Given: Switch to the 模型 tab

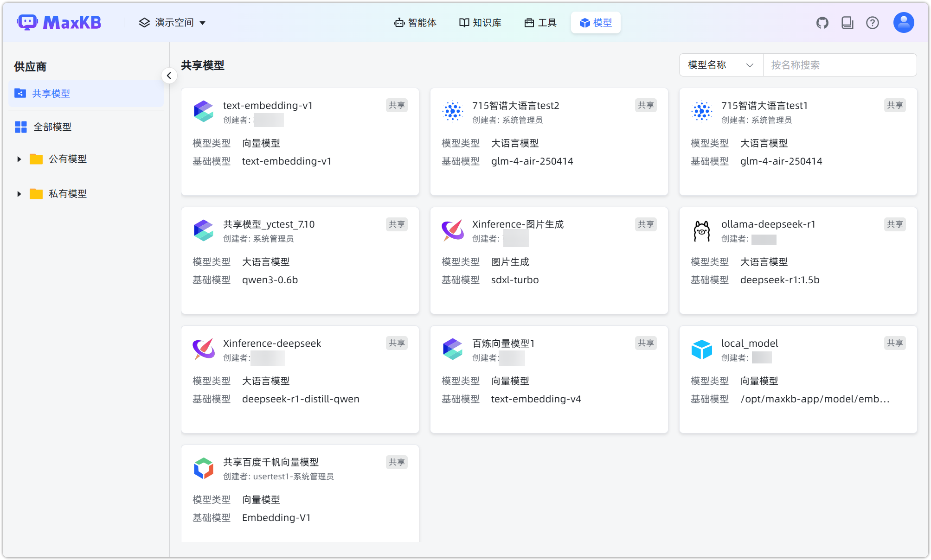Looking at the screenshot, I should pos(596,22).
